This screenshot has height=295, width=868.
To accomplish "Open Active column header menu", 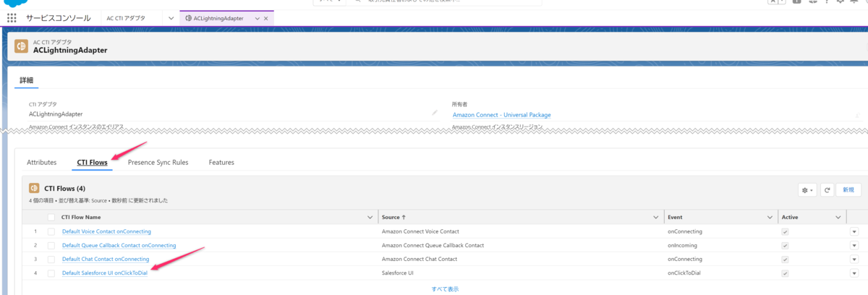I will point(838,217).
